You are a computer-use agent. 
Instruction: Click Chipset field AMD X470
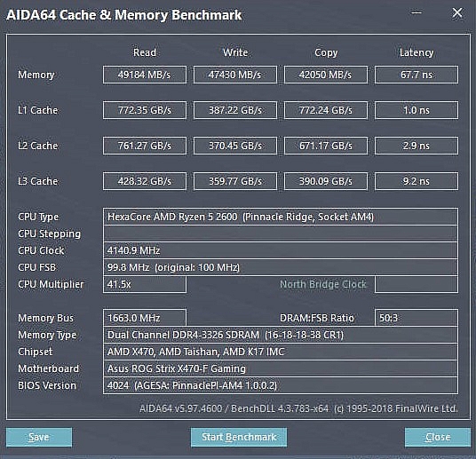tap(281, 352)
